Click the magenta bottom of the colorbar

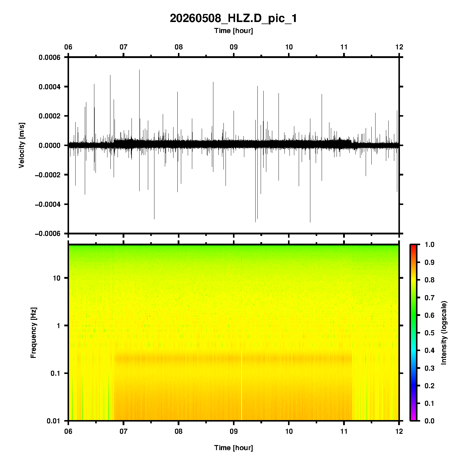click(x=413, y=418)
